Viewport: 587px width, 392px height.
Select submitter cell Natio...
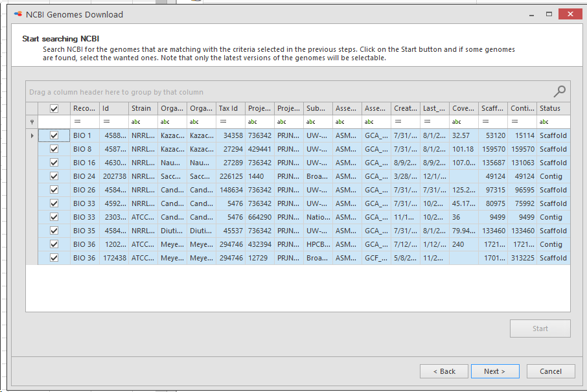[318, 217]
